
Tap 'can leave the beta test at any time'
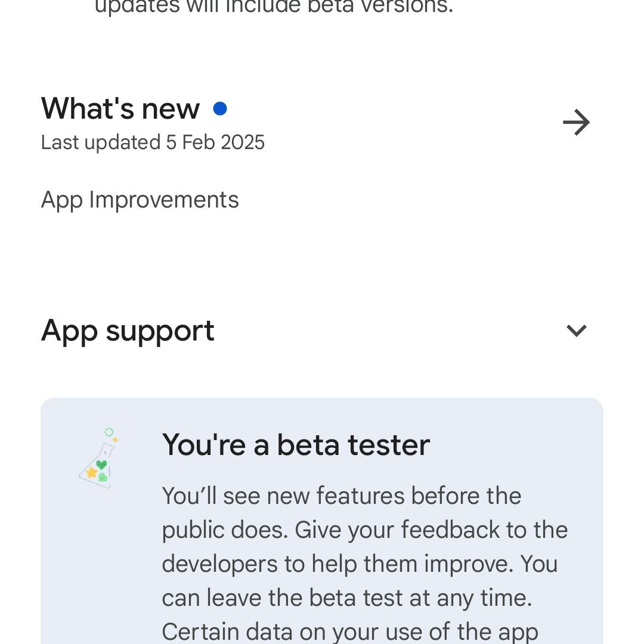tap(346, 598)
